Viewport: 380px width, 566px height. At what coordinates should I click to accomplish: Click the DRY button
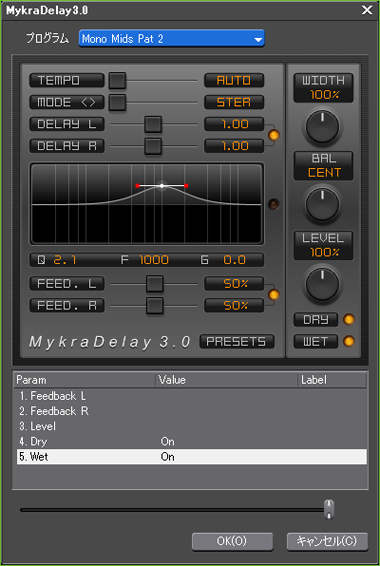coord(316,320)
